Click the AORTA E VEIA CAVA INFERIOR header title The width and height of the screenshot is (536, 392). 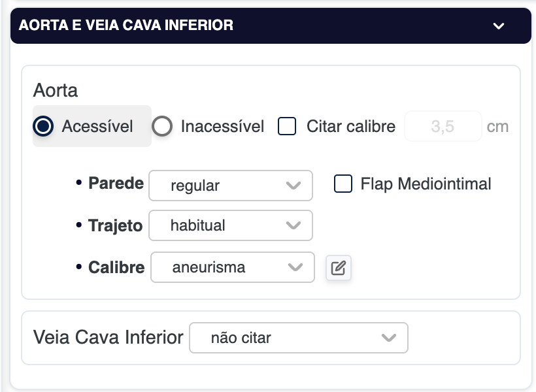click(126, 25)
